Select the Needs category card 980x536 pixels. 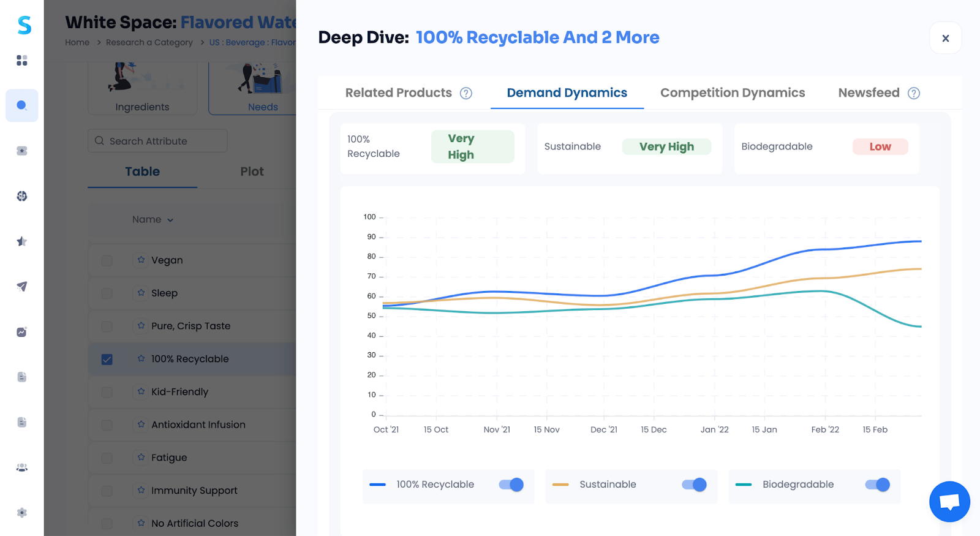(x=252, y=88)
